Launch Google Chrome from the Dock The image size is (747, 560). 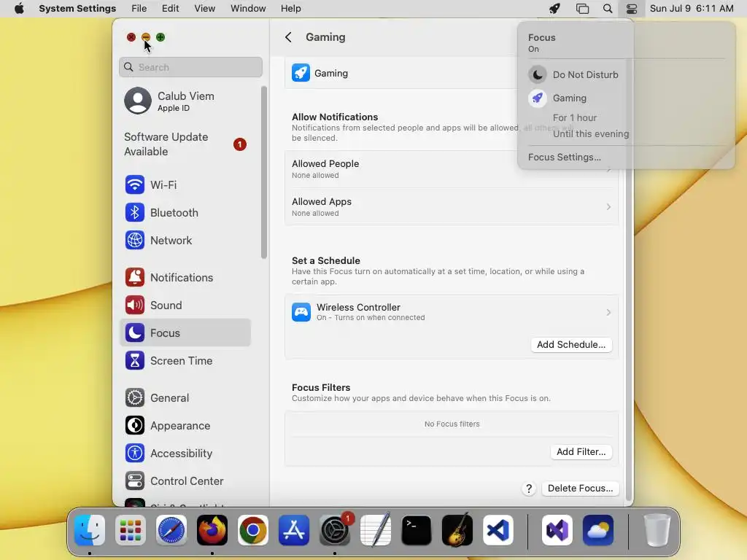(253, 530)
